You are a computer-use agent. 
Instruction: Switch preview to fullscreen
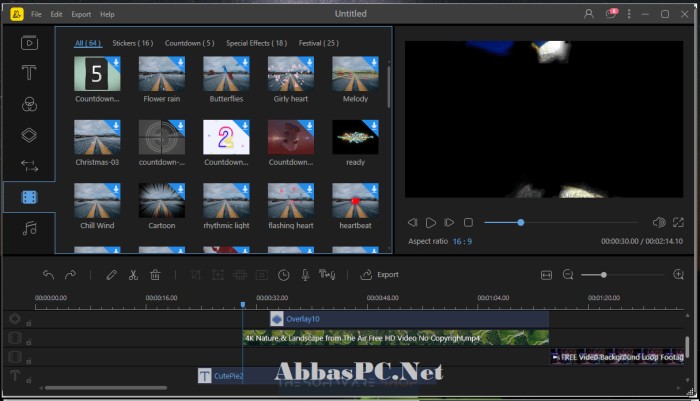pyautogui.click(x=678, y=222)
